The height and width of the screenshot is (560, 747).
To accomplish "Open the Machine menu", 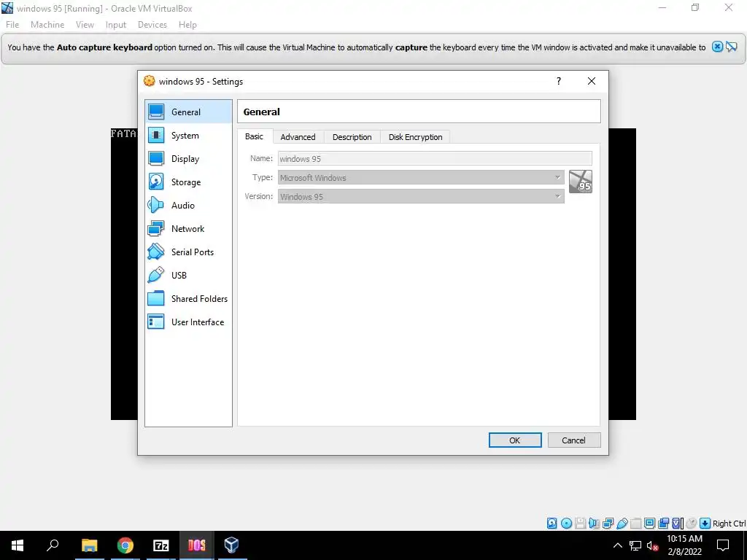I will 47,25.
